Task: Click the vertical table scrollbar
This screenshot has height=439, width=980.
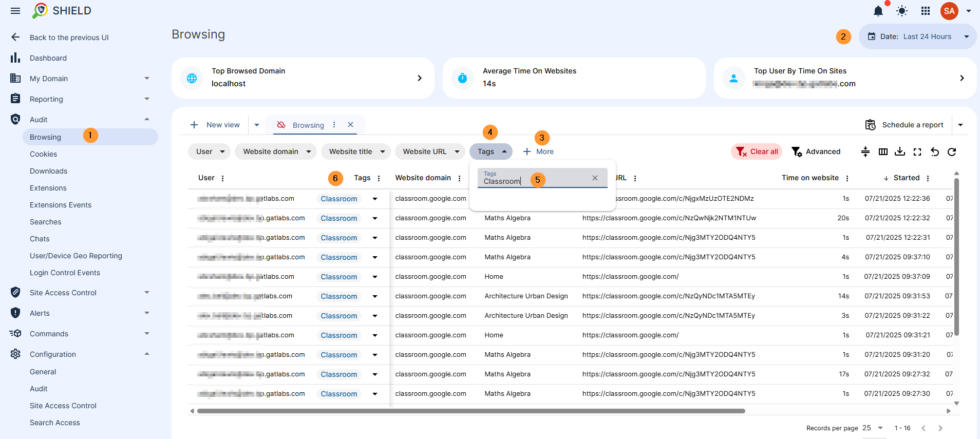Action: [956, 257]
